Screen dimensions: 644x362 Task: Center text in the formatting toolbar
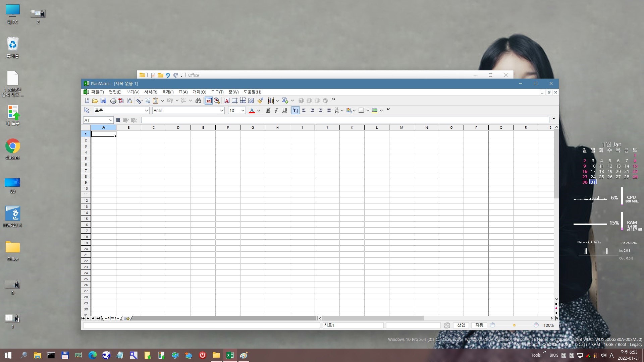[321, 110]
